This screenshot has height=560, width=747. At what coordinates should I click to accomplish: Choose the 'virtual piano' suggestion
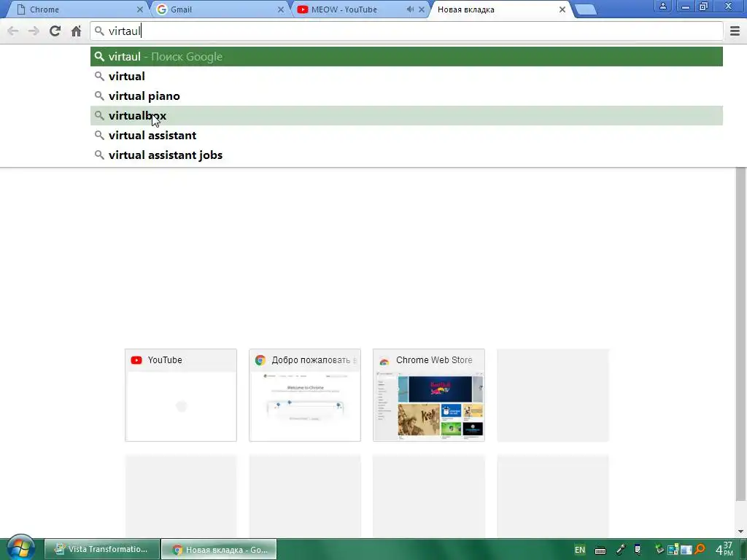pos(406,96)
